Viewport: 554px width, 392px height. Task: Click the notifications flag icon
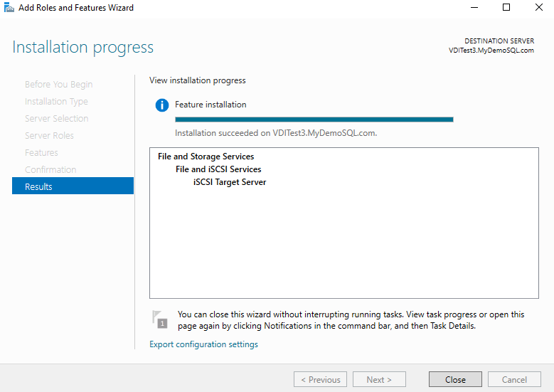pos(160,319)
